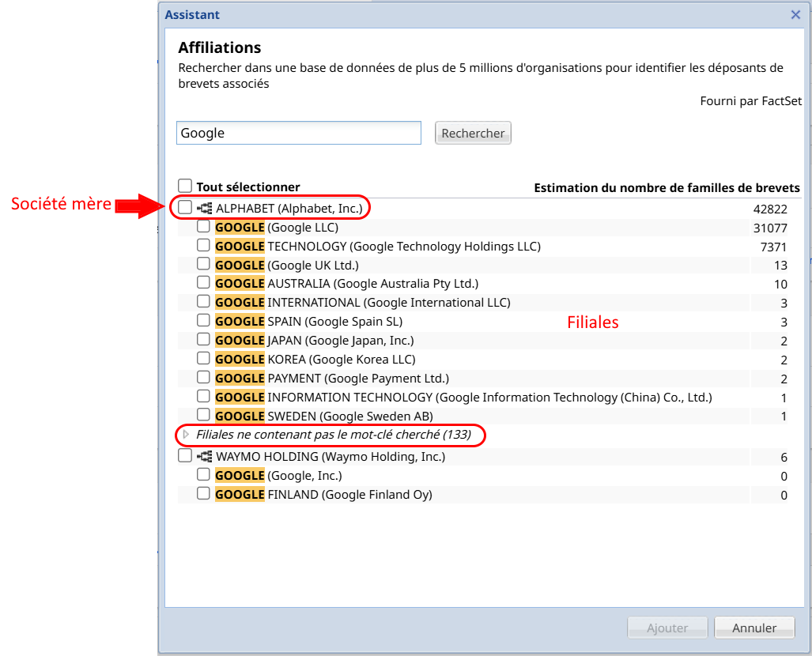This screenshot has height=656, width=812.
Task: Click the hierarchy icon next to ALPHABET
Action: coord(205,208)
